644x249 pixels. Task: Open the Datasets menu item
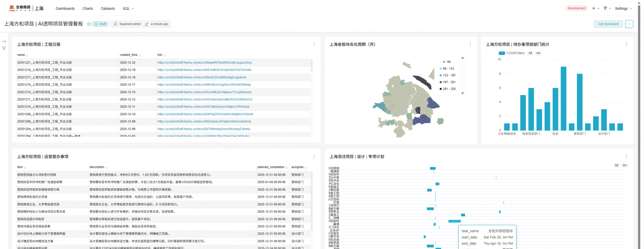(x=108, y=9)
